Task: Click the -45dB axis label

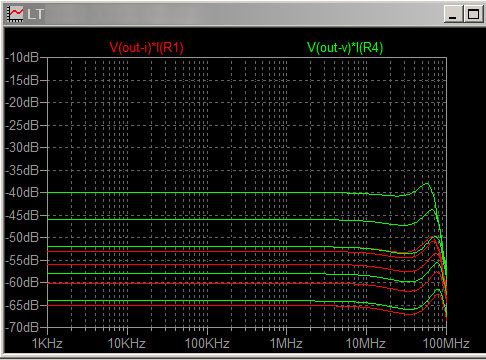Action: pos(22,215)
